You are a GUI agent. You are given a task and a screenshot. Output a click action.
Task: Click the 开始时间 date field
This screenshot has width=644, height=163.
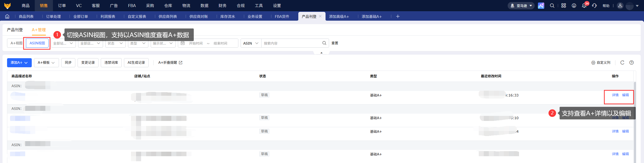point(196,43)
